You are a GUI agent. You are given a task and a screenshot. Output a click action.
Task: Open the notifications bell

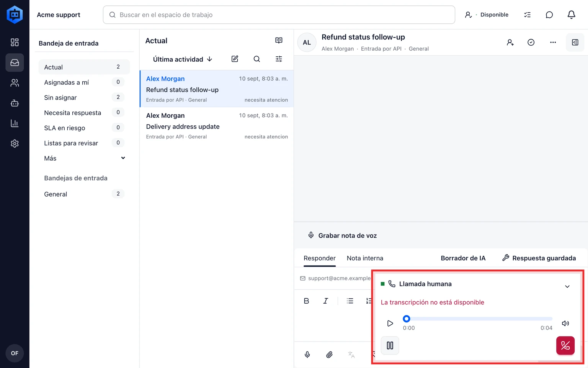pos(571,15)
